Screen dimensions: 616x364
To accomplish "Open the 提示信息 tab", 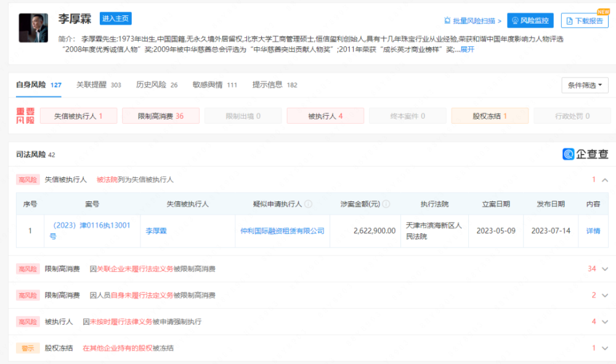I will point(274,85).
